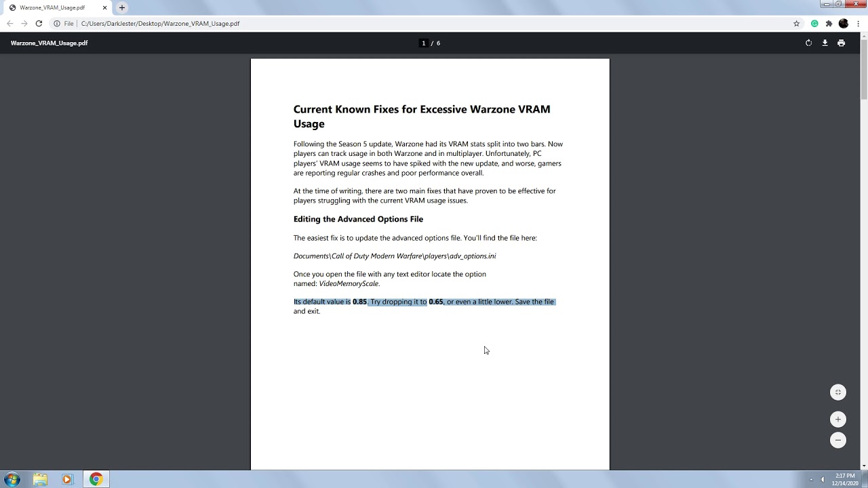Viewport: 868px width, 488px height.
Task: Reload the current PDF tab
Action: tap(39, 23)
